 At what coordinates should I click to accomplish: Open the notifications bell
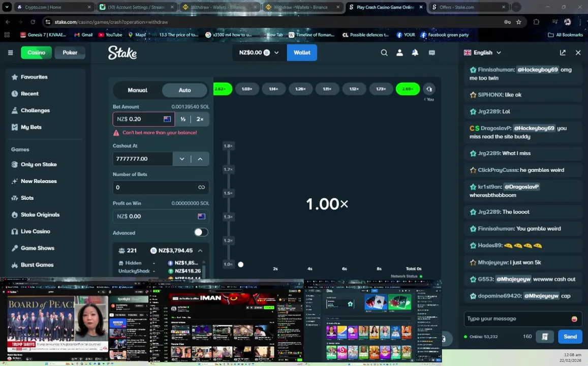point(415,52)
